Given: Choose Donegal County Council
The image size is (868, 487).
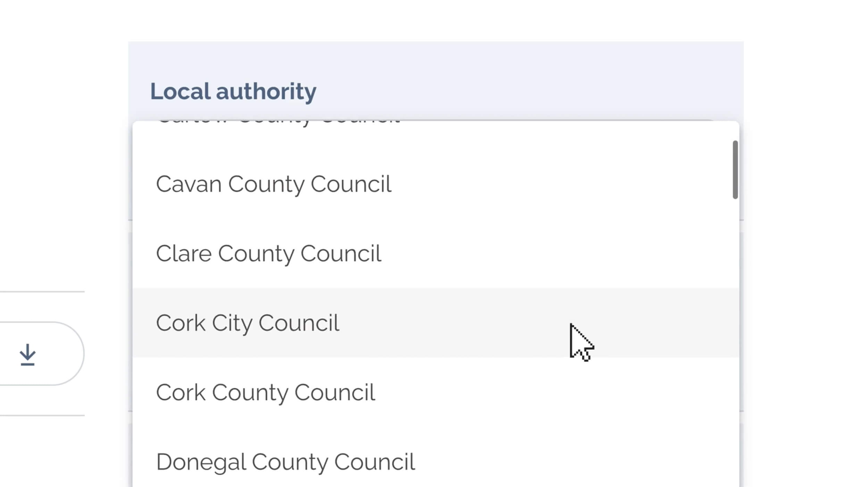Looking at the screenshot, I should click(x=285, y=462).
